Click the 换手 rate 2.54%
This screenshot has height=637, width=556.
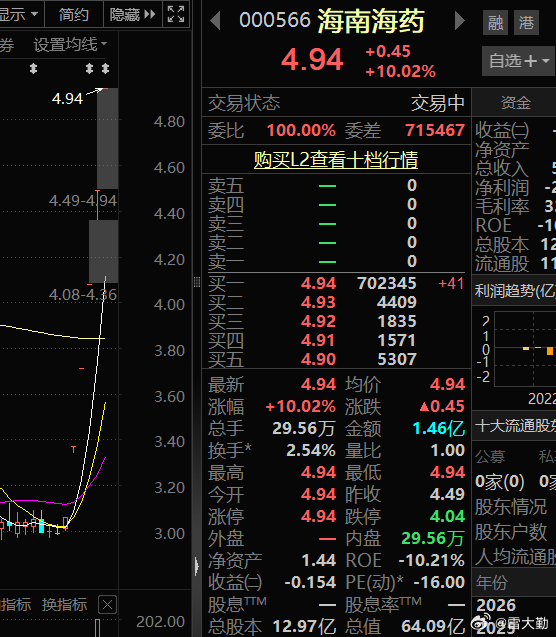tap(311, 450)
